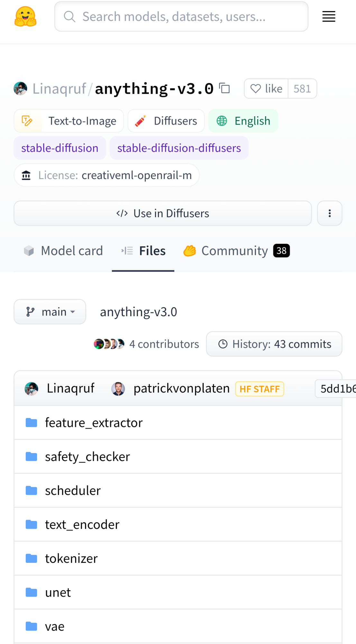This screenshot has width=356, height=644.
Task: Click the Text-to-Image pencil icon
Action: 27,121
